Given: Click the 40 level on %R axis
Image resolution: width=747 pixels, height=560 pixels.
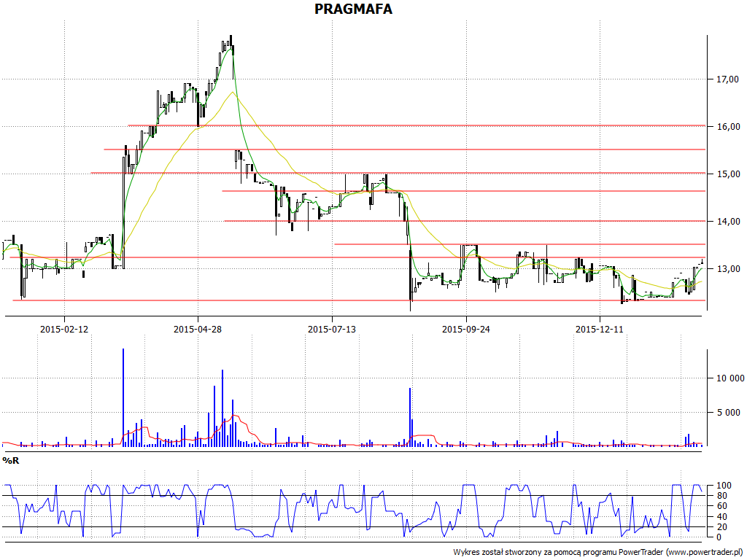Looking at the screenshot, I should click(x=721, y=517).
